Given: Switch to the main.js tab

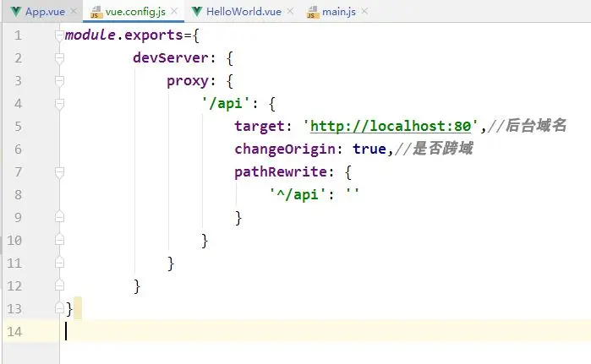Looking at the screenshot, I should coord(339,12).
